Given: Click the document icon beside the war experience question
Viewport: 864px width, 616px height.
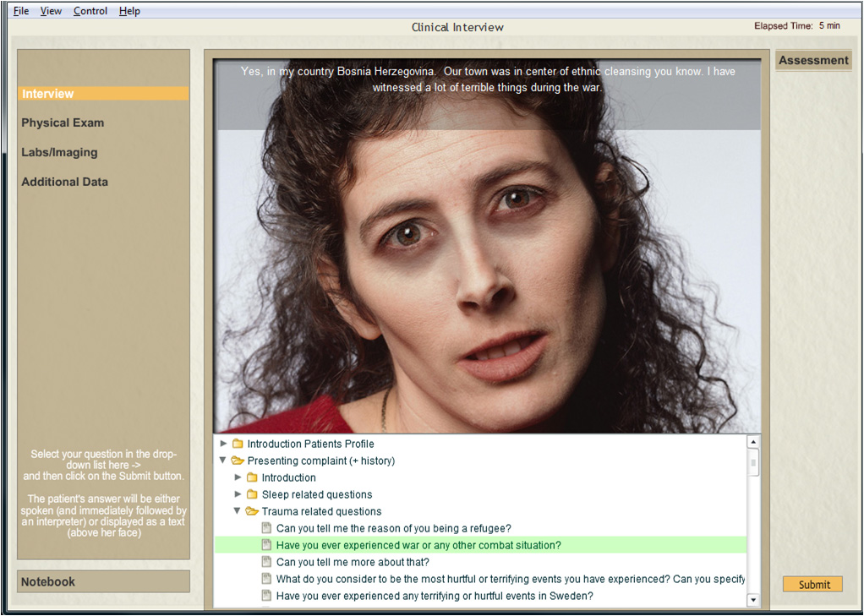Looking at the screenshot, I should click(266, 545).
